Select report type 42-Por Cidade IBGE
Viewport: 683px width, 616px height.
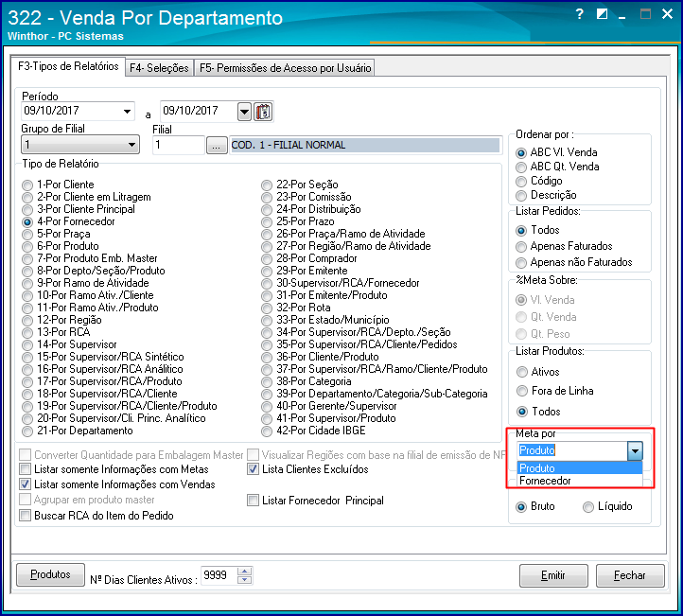click(x=314, y=431)
